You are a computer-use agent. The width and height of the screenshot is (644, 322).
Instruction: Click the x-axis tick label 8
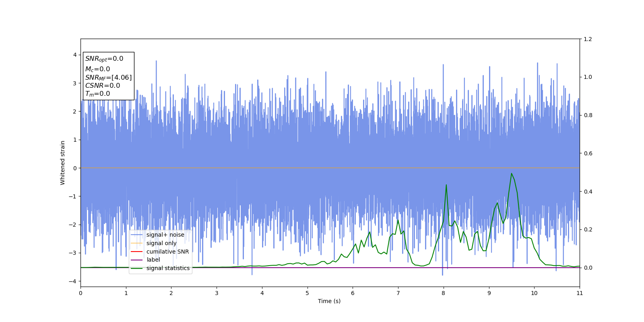click(x=444, y=293)
